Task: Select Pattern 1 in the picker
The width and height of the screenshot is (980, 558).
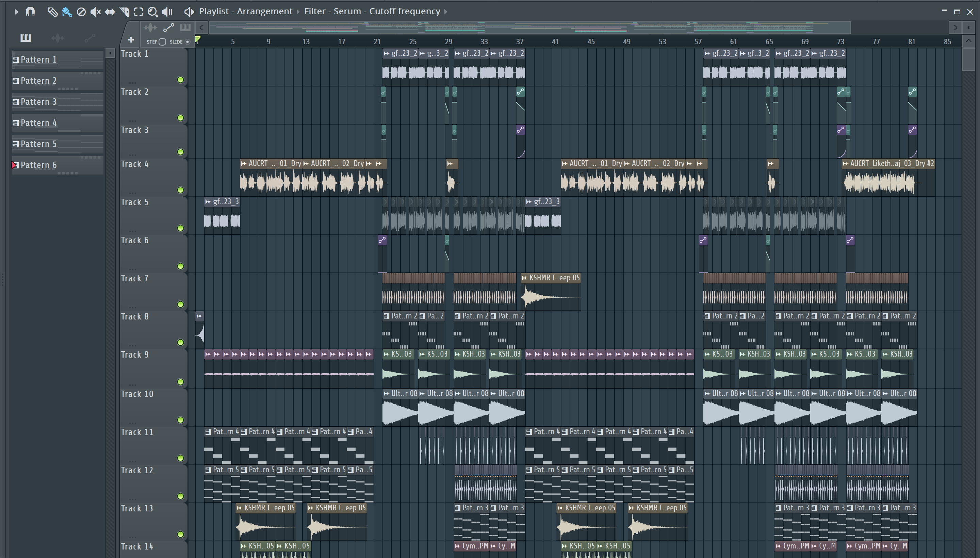Action: 58,60
